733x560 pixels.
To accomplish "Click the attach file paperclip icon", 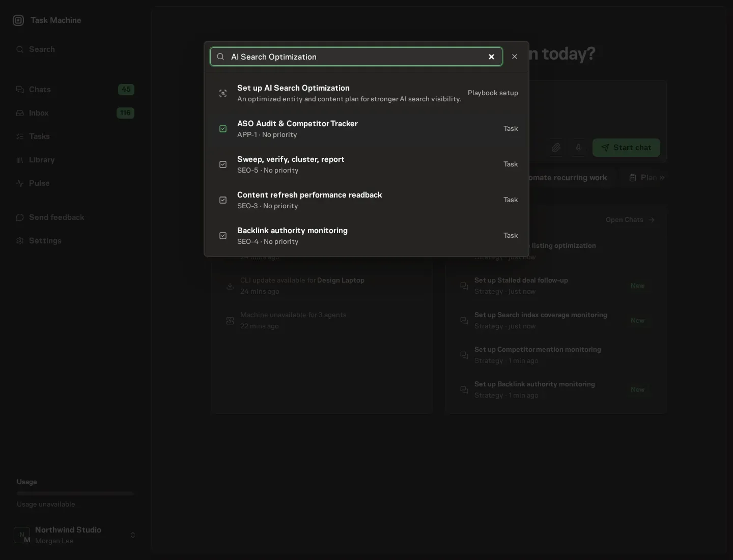I will (x=556, y=148).
